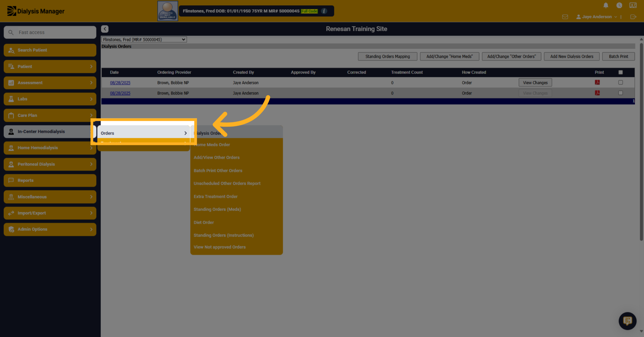The height and width of the screenshot is (337, 644).
Task: Click View Changes on first order row
Action: (535, 83)
